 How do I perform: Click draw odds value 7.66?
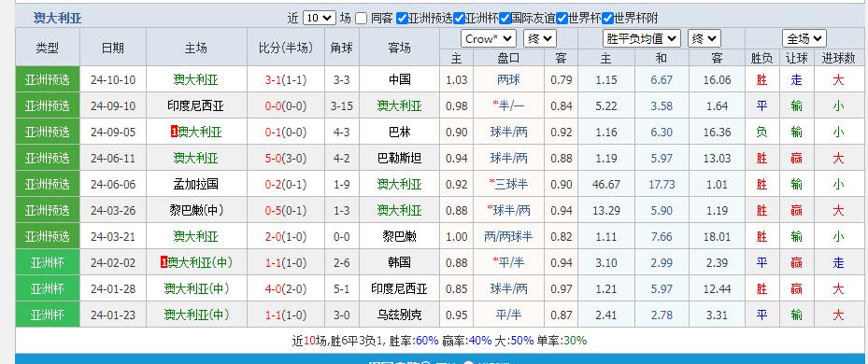click(x=662, y=237)
